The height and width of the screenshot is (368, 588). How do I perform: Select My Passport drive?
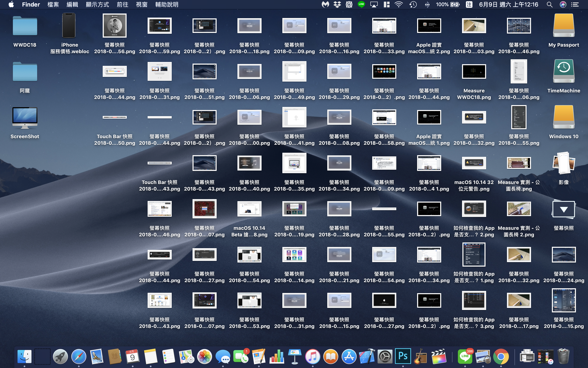(x=564, y=25)
